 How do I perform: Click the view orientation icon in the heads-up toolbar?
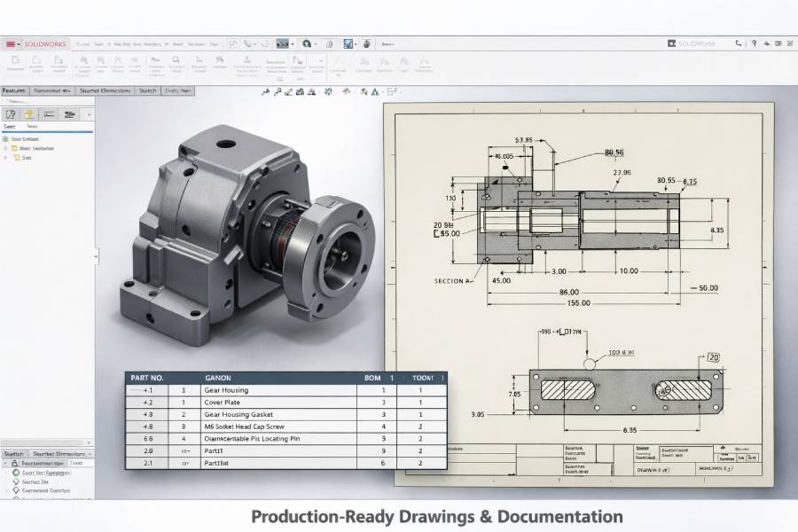point(311,92)
